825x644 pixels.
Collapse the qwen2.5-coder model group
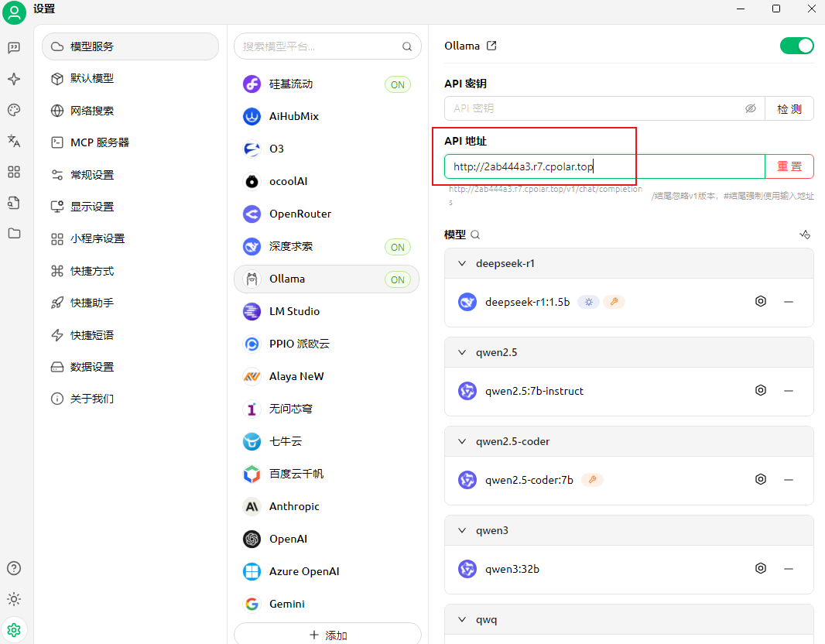(x=462, y=441)
